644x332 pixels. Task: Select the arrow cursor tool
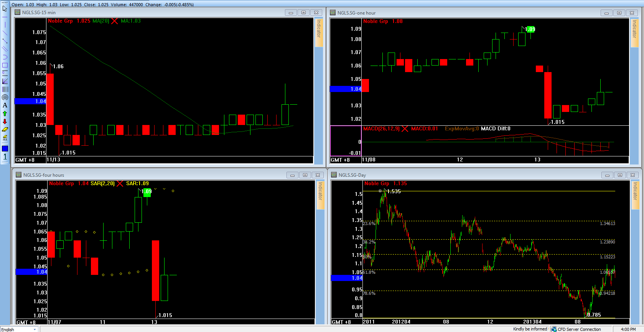click(x=5, y=8)
